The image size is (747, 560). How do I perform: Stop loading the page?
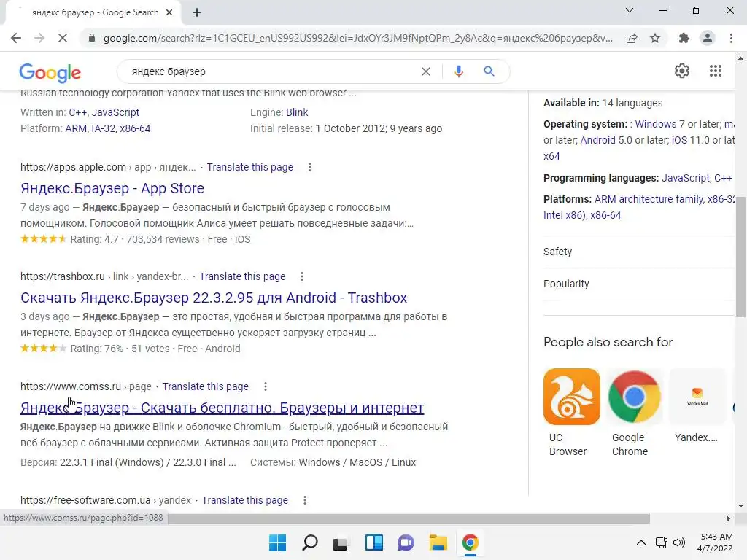[63, 38]
